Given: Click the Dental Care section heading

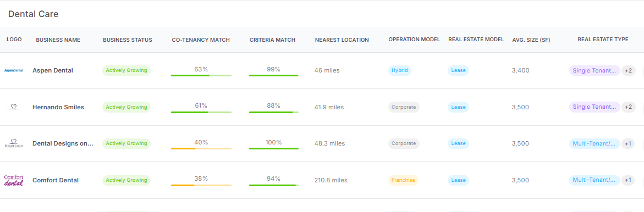Looking at the screenshot, I should 33,14.
